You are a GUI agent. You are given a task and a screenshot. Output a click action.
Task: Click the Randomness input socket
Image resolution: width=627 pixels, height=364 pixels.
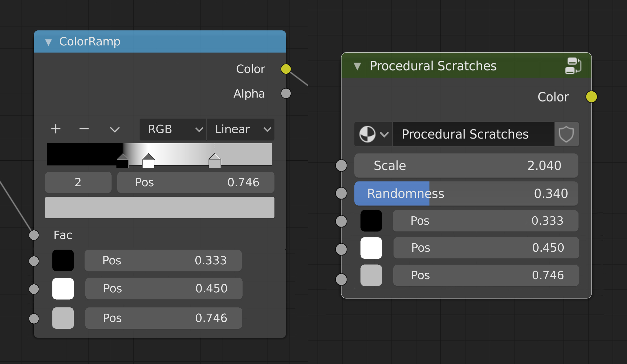[341, 193]
